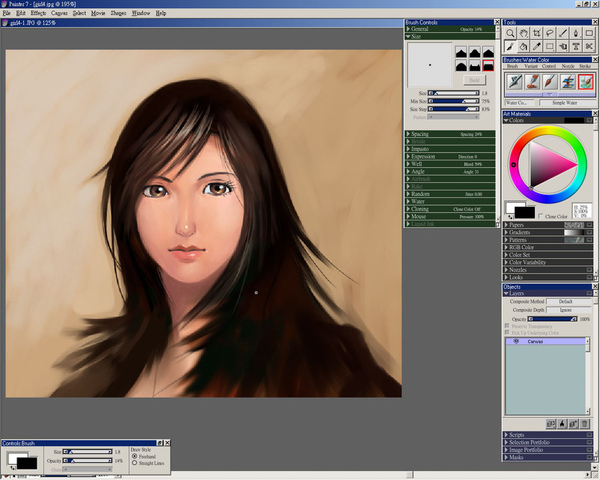This screenshot has height=480, width=600.
Task: Open the Scripts section in Objects
Action: (x=547, y=435)
